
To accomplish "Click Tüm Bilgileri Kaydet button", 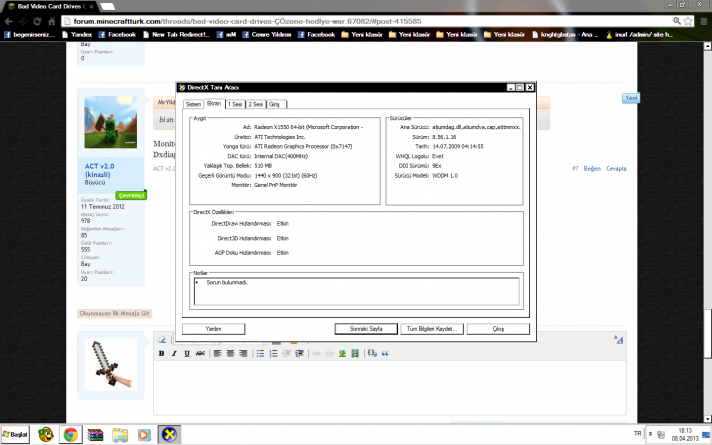I will pos(432,329).
